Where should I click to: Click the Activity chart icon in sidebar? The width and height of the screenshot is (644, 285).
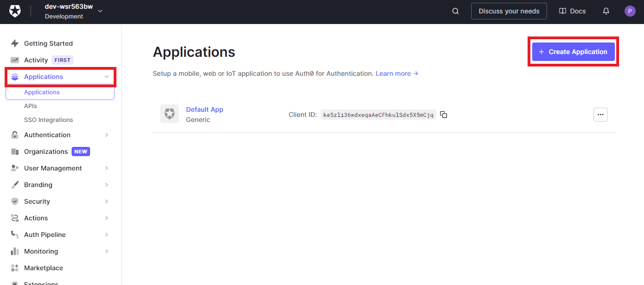pyautogui.click(x=14, y=60)
